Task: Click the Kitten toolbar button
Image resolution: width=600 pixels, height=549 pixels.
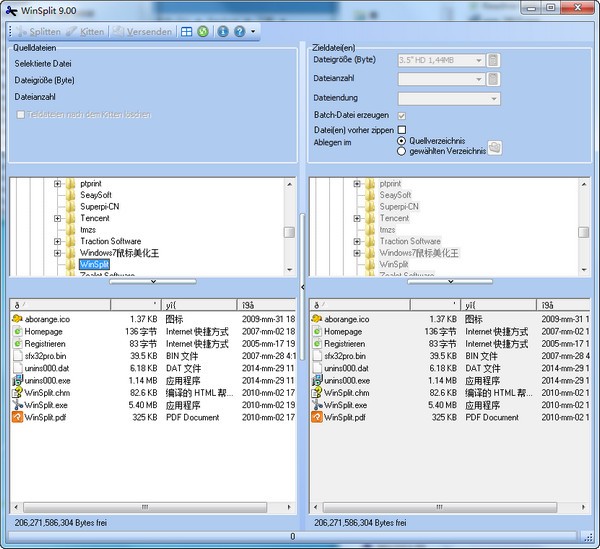Action: pyautogui.click(x=85, y=31)
